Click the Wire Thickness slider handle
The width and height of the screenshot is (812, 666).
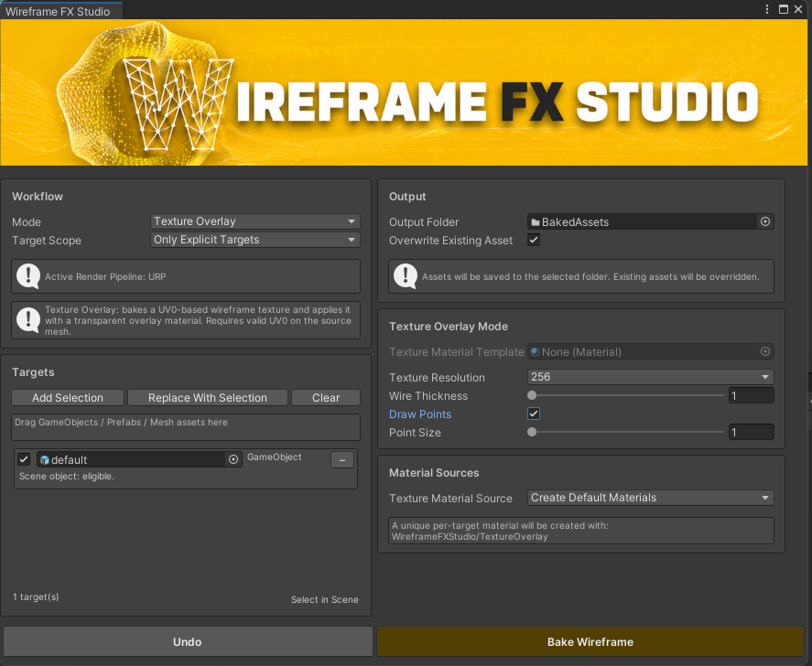pos(532,395)
